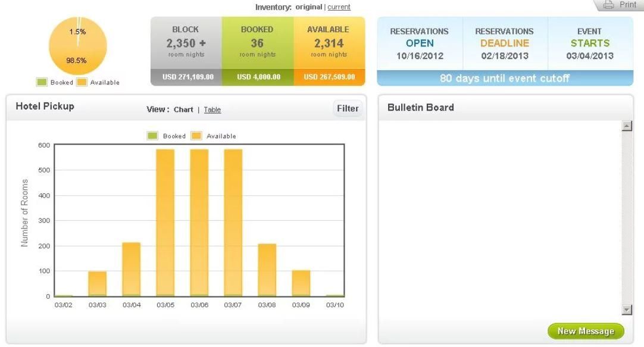This screenshot has height=347, width=644.
Task: Switch Hotel Pickup view to Table
Action: pyautogui.click(x=212, y=110)
